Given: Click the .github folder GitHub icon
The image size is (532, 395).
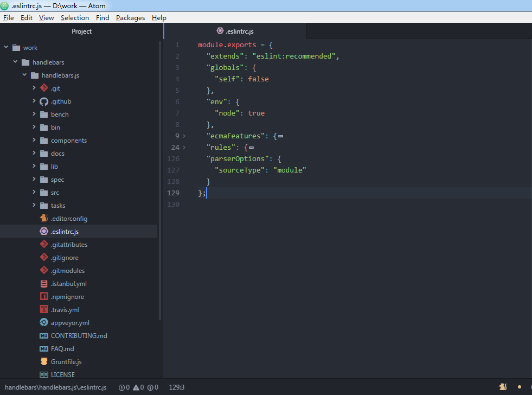Looking at the screenshot, I should point(44,101).
